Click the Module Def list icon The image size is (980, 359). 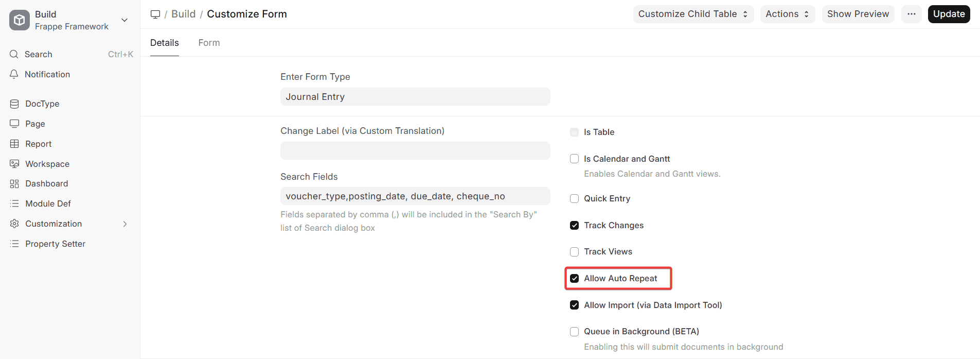click(x=14, y=203)
